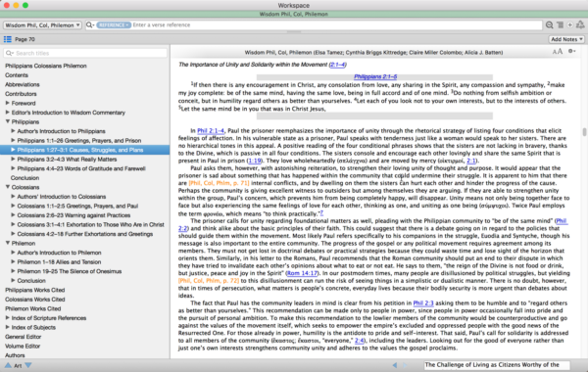Select Abbreviations in the sidebar
Screen dimensions: 588x372
(23, 84)
